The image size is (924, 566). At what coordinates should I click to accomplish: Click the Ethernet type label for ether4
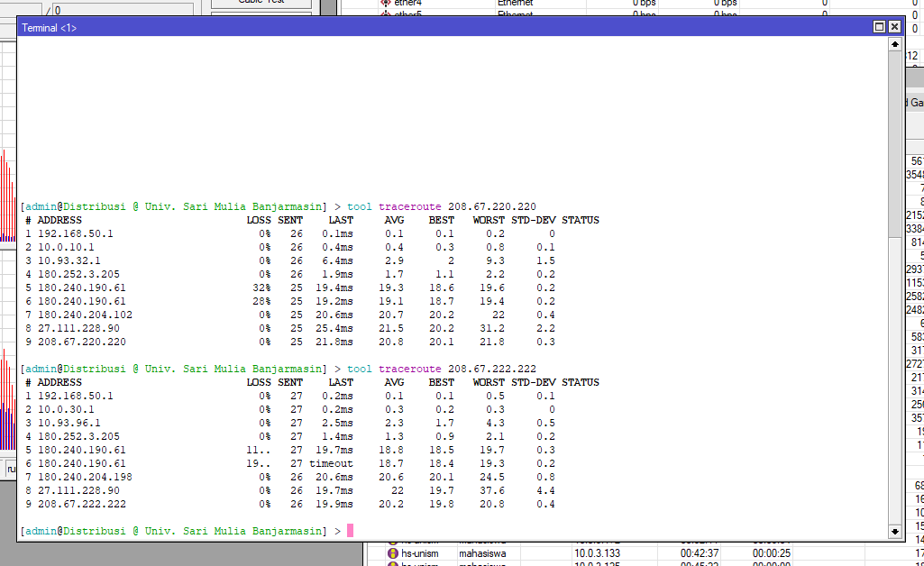[x=514, y=3]
